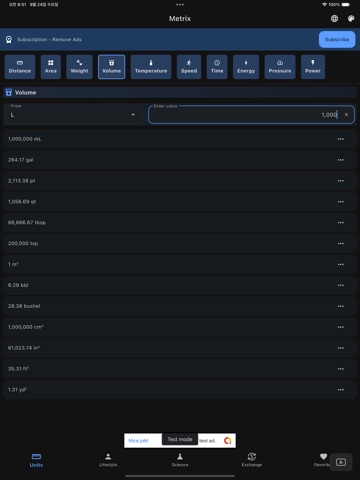
Task: Open options for the bushel result
Action: pos(341,306)
